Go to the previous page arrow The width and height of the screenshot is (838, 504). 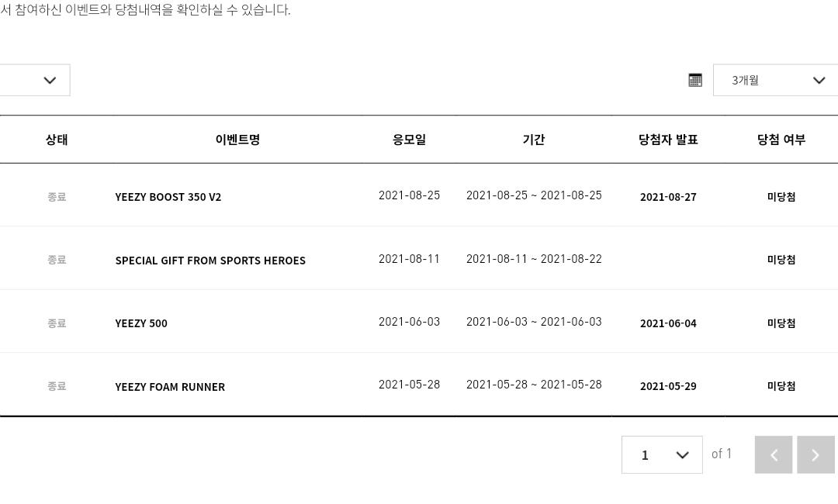pos(774,454)
